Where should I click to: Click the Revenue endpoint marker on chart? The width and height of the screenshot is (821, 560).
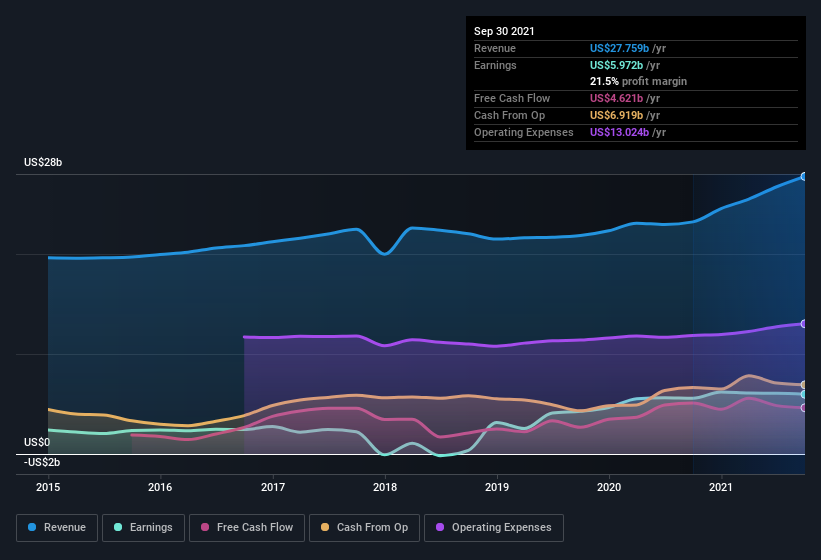click(804, 177)
